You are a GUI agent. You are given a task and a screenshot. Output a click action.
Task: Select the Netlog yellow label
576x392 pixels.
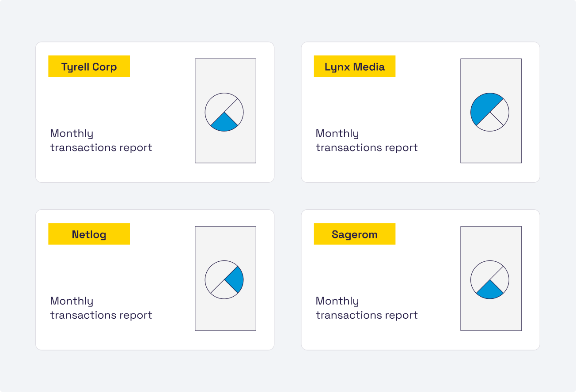click(x=89, y=234)
